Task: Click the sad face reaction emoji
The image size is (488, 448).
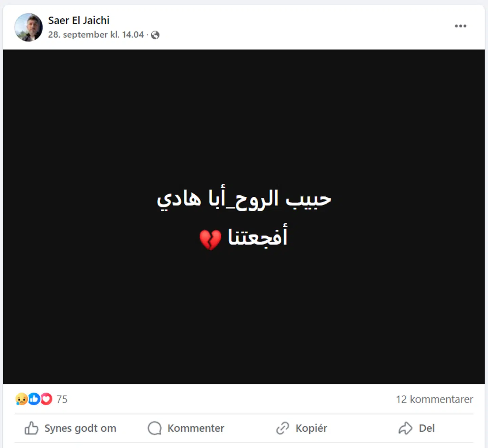Action: coord(21,399)
